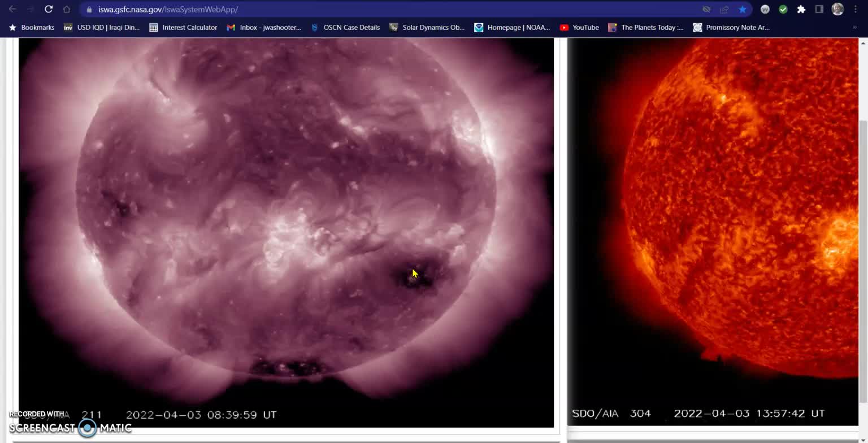Screen dimensions: 868x443
Task: Click the 2022-04-03 13:57:42 UT timestamp
Action: [x=749, y=414]
